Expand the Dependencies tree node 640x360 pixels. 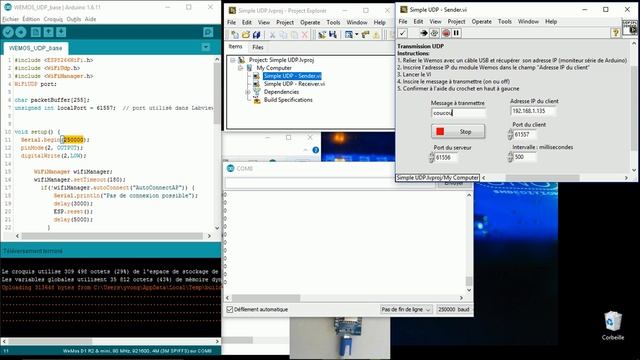(247, 92)
